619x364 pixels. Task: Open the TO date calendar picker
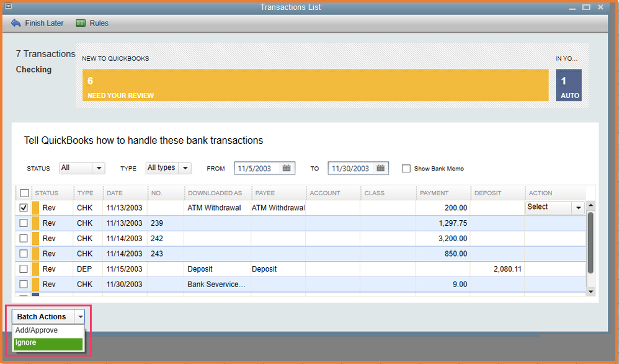click(x=380, y=168)
